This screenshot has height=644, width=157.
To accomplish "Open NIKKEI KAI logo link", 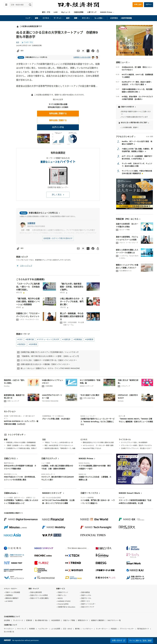I will pyautogui.click(x=135, y=570).
